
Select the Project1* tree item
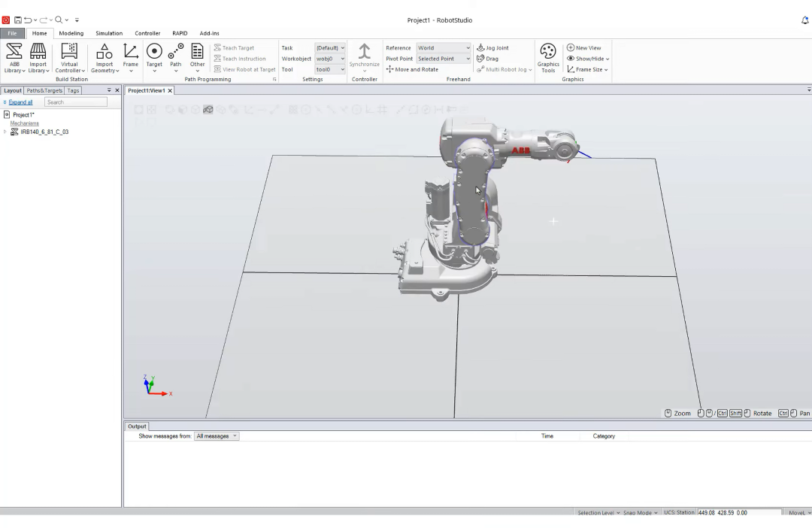pos(23,114)
